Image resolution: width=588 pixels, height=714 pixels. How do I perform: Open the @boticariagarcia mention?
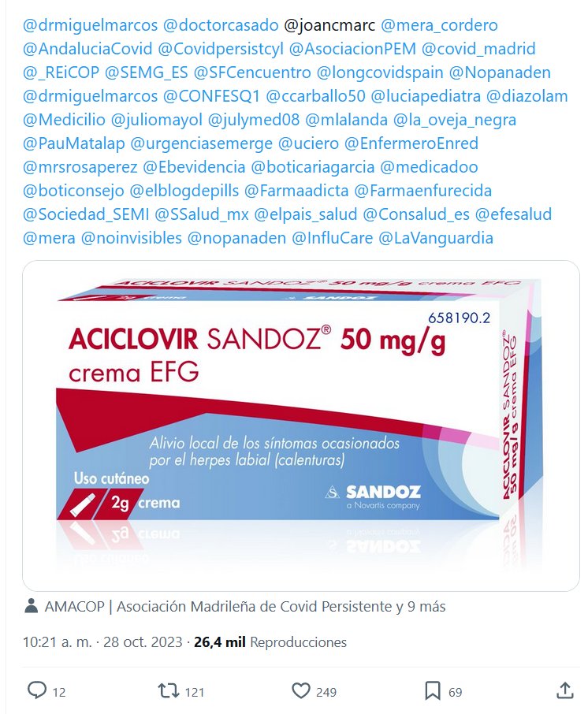pyautogui.click(x=313, y=167)
